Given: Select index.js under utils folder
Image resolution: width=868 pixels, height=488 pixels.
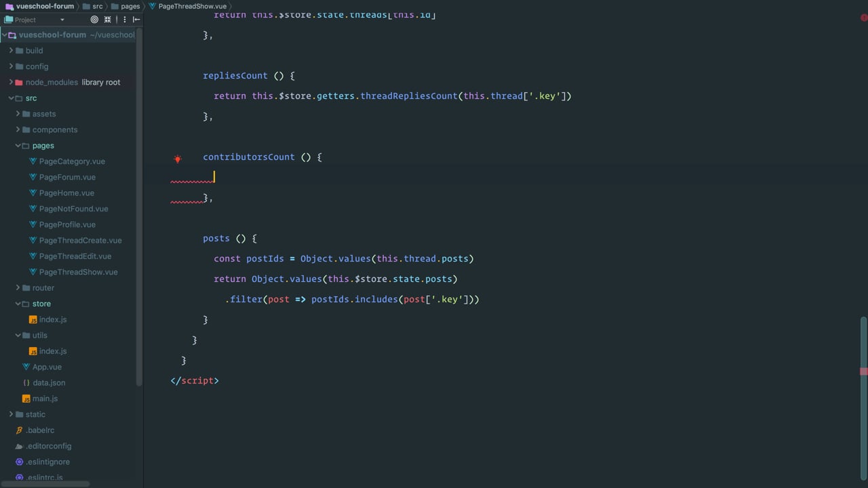Looking at the screenshot, I should pos(53,351).
